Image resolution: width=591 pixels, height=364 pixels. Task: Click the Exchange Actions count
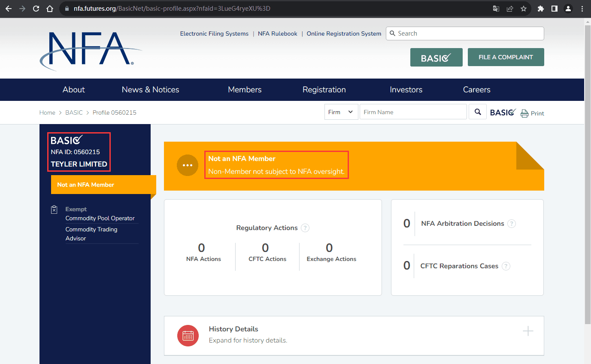pos(329,248)
